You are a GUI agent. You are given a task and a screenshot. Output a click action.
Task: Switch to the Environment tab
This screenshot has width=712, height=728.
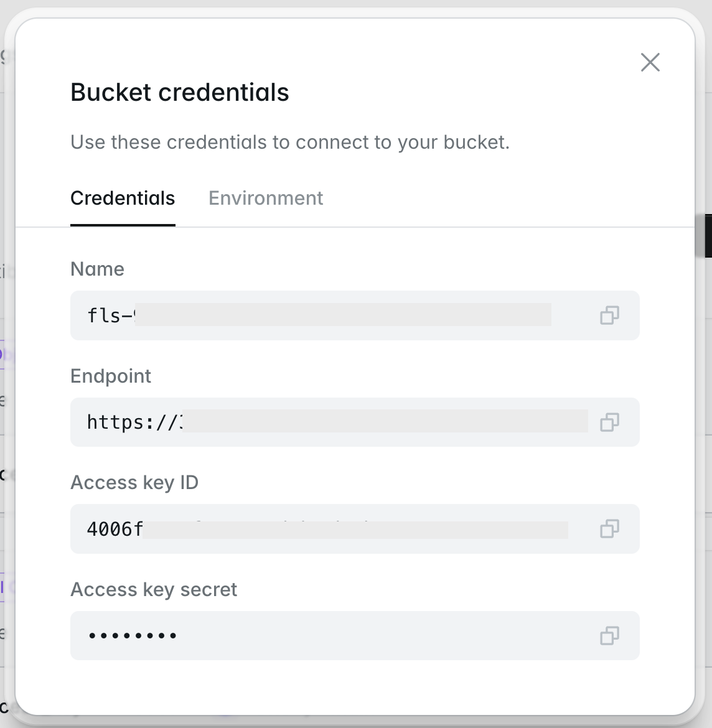266,198
